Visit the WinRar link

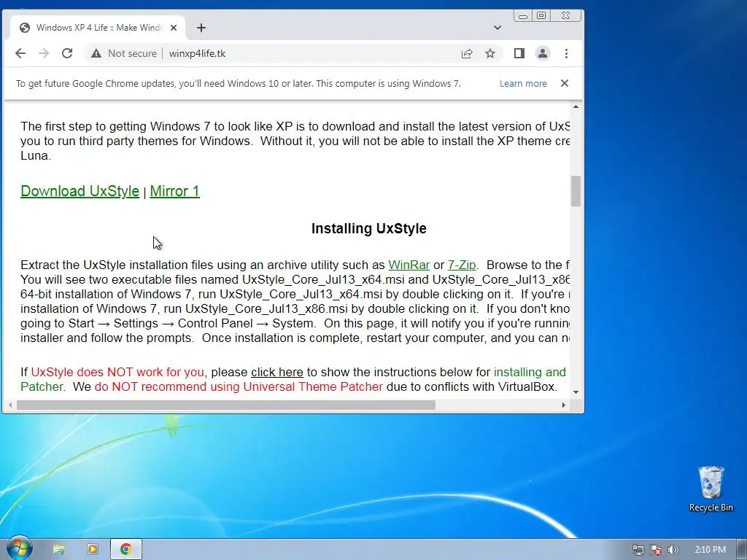coord(409,265)
